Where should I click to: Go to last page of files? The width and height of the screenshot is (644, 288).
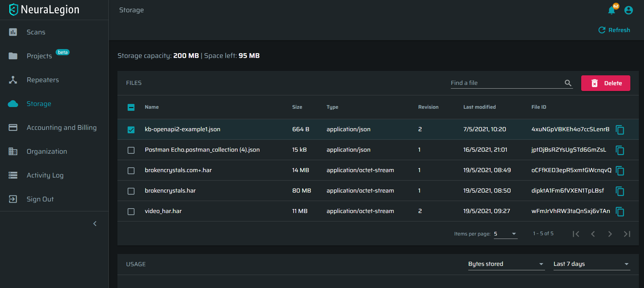[627, 234]
